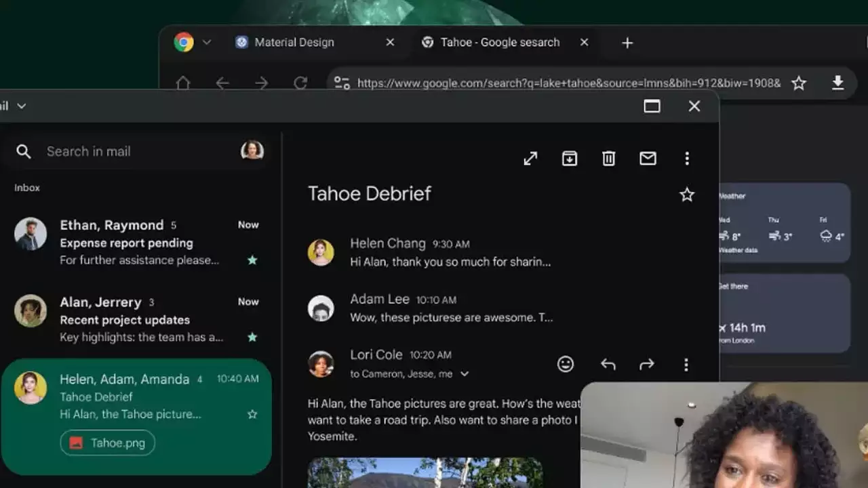Viewport: 868px width, 488px height.
Task: Open the new tab in Chrome
Action: 627,43
